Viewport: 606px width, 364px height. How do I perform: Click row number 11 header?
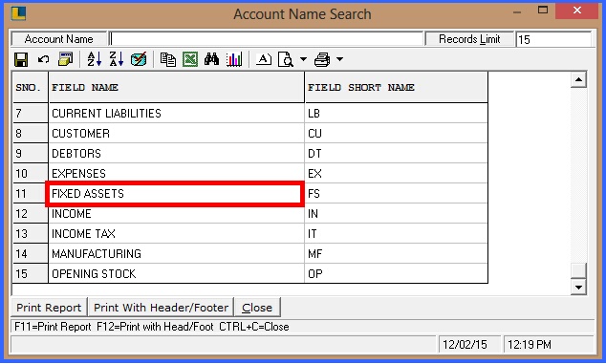pyautogui.click(x=31, y=194)
